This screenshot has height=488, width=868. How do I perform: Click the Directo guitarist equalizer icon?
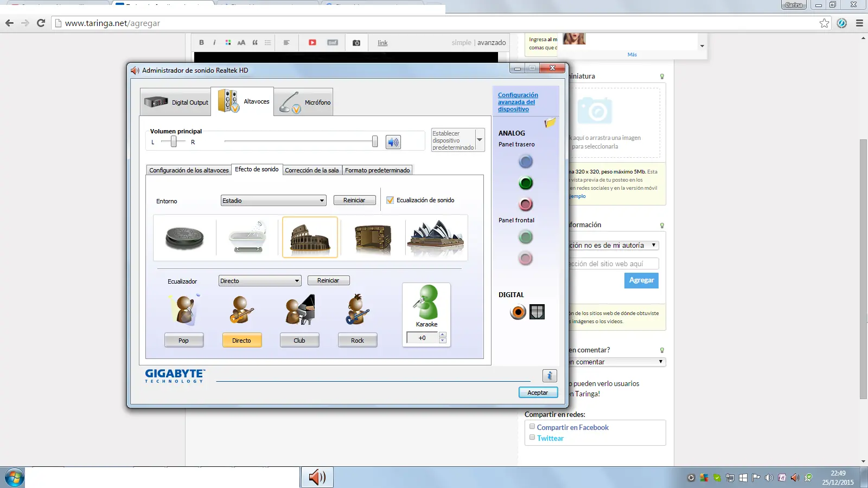point(242,310)
